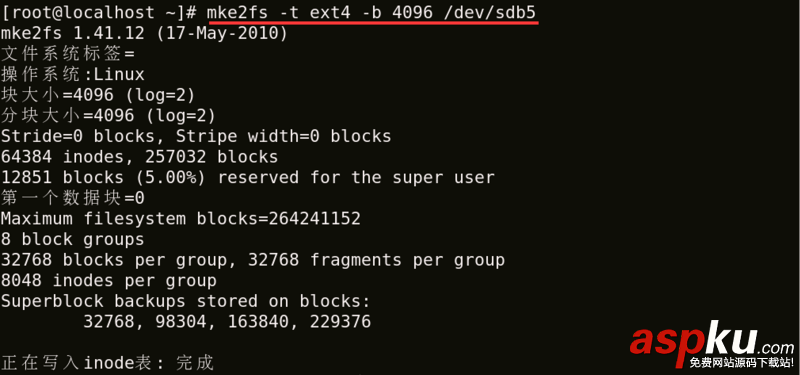Click the 12851 blocks reserved line
This screenshot has width=800, height=375.
[x=247, y=178]
